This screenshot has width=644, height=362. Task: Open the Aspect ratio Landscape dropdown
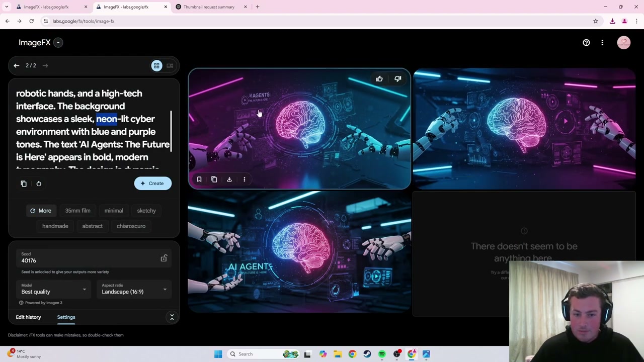(x=134, y=289)
